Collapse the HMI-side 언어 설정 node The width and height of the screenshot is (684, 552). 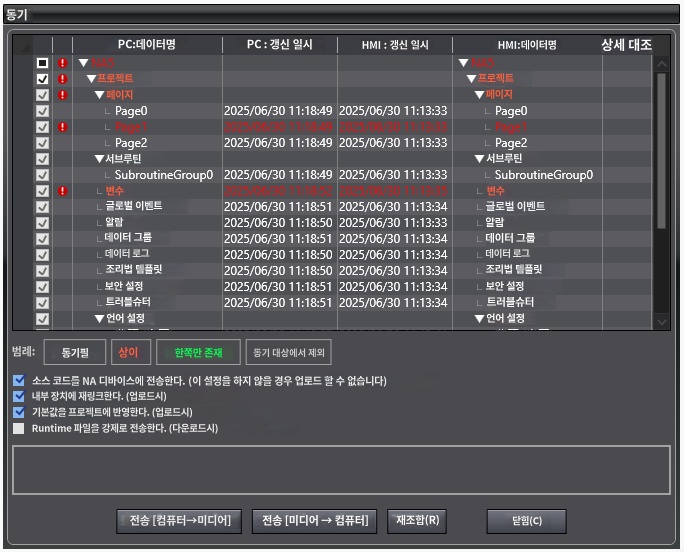(x=479, y=319)
